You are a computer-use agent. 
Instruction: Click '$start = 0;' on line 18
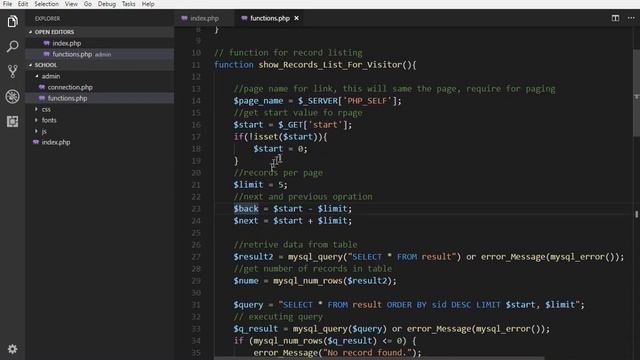pyautogui.click(x=280, y=149)
